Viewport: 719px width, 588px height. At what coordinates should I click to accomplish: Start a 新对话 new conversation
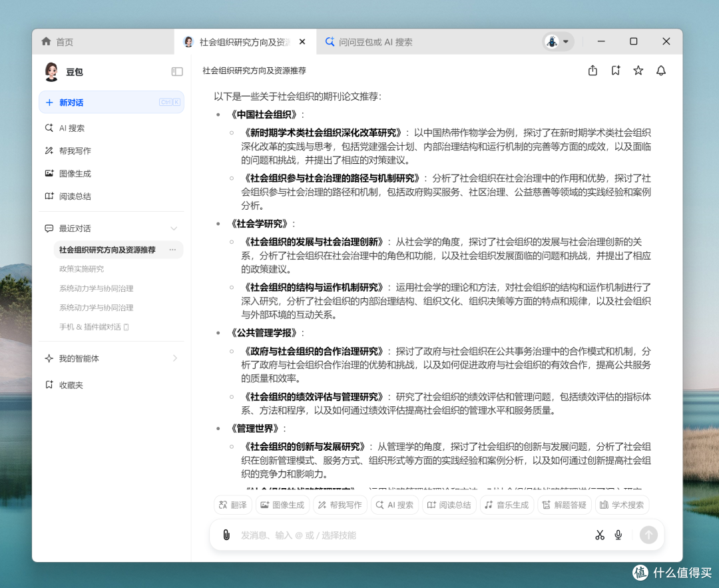111,103
